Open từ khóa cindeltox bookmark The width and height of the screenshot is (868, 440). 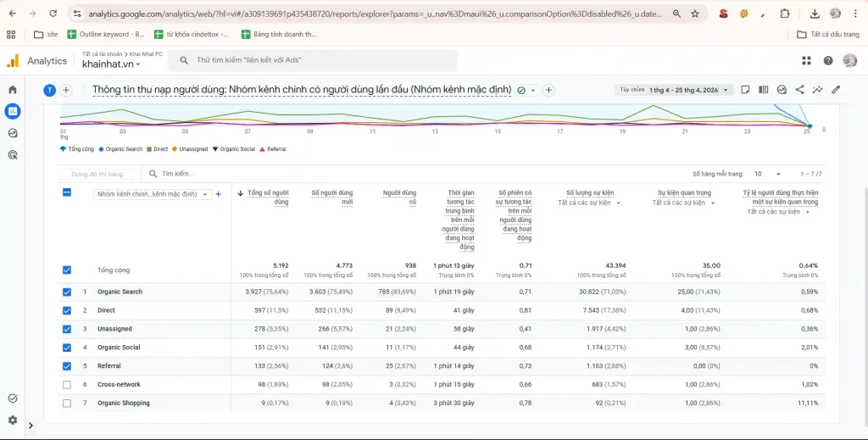(x=191, y=34)
